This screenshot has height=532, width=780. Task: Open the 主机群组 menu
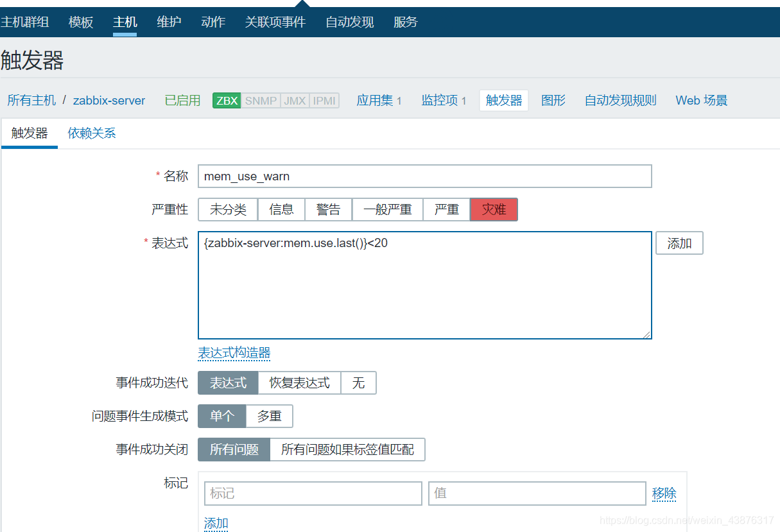pos(24,22)
